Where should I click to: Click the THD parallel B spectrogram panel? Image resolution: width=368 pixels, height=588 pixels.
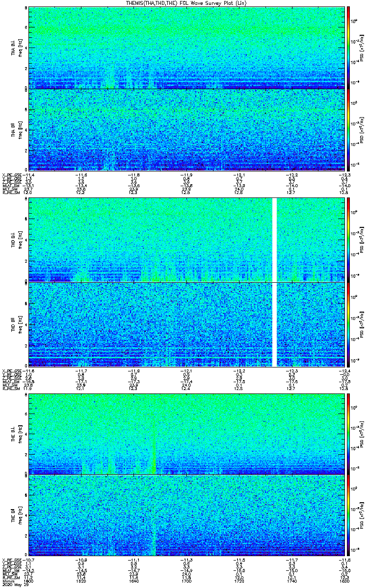point(186,324)
